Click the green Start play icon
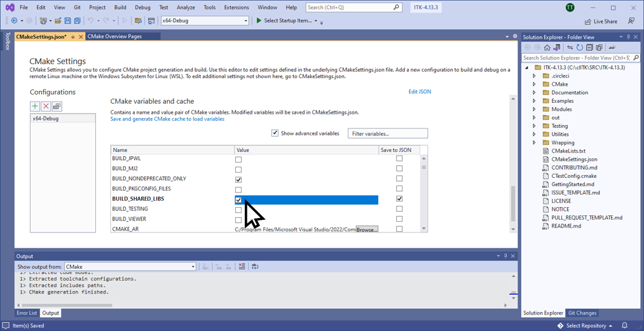The image size is (644, 331). tap(259, 20)
